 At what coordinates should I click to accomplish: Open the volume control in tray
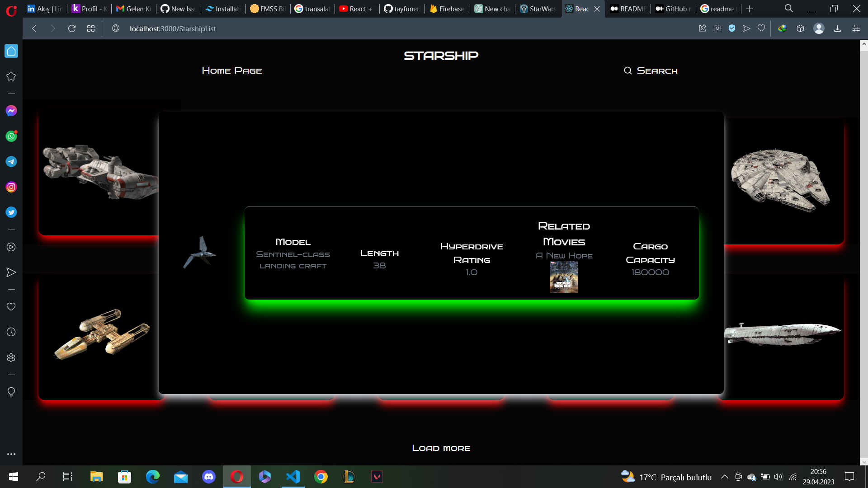778,477
